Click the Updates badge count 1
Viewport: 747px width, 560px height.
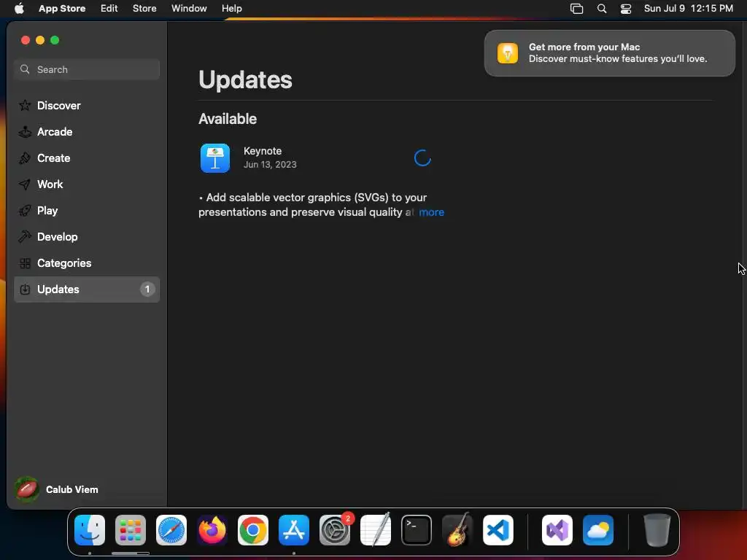coord(147,289)
